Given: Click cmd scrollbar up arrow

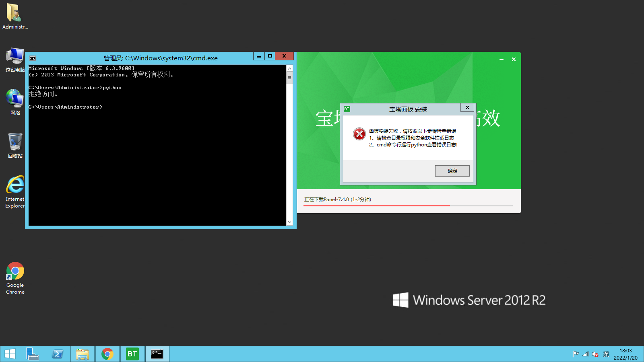Looking at the screenshot, I should pos(289,68).
